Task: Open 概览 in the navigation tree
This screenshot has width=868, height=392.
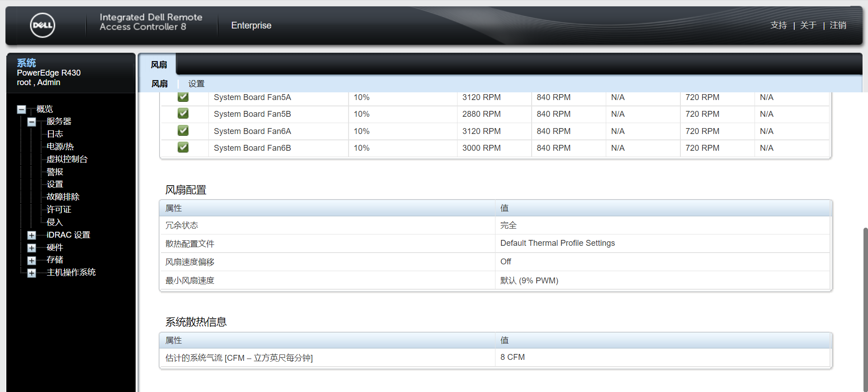Action: point(45,109)
